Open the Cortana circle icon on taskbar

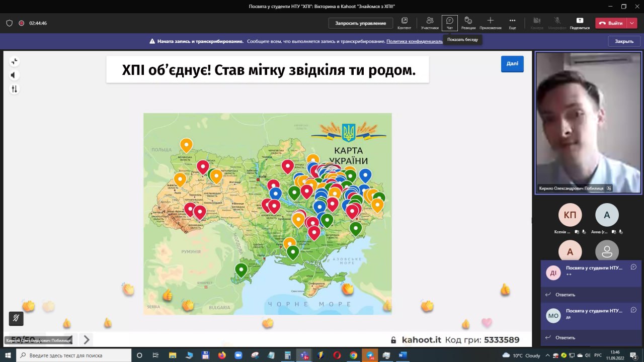click(x=139, y=355)
